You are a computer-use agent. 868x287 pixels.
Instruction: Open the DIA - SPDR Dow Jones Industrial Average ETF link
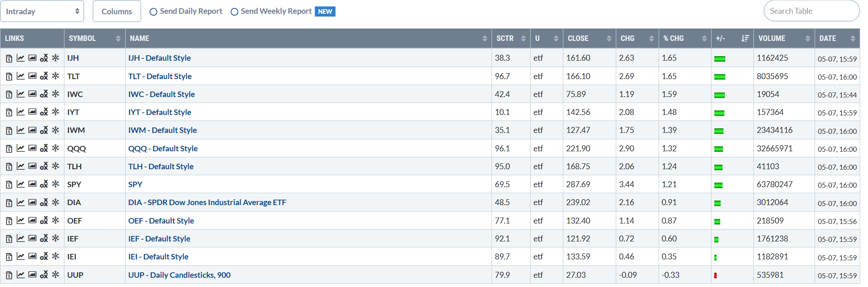click(x=207, y=202)
